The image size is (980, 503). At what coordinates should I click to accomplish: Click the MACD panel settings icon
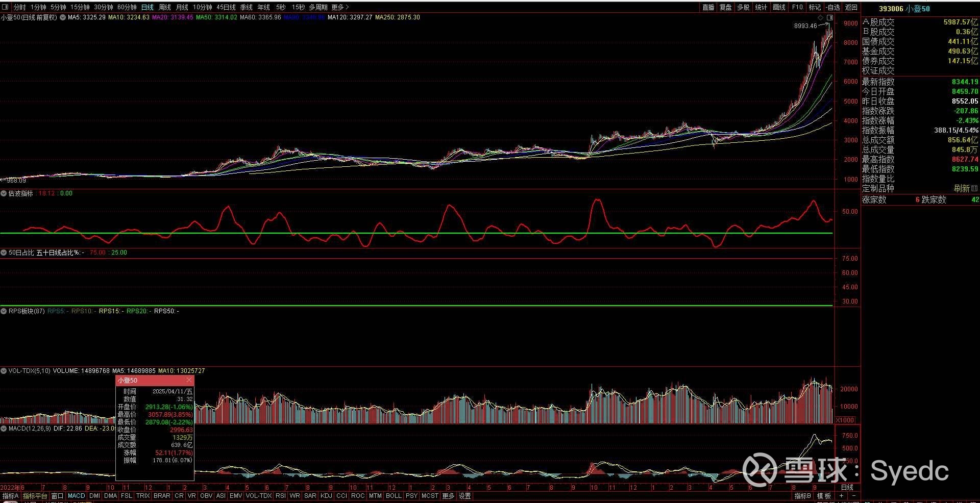point(4,429)
